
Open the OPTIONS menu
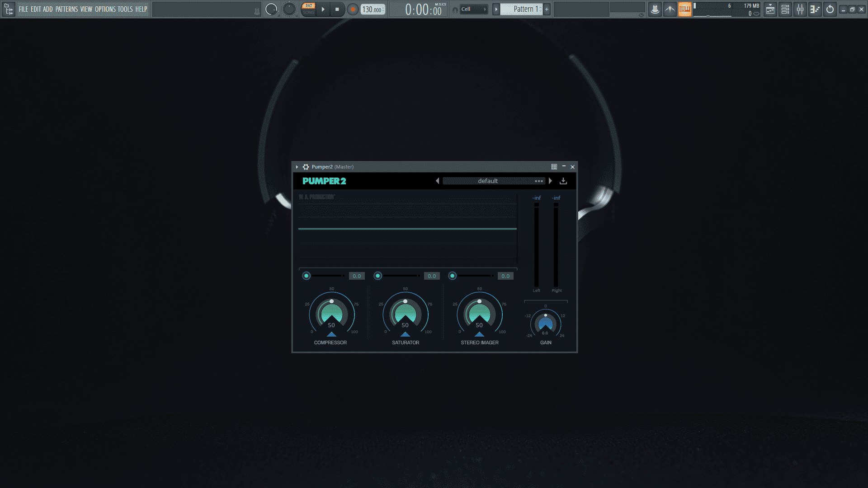pyautogui.click(x=105, y=9)
